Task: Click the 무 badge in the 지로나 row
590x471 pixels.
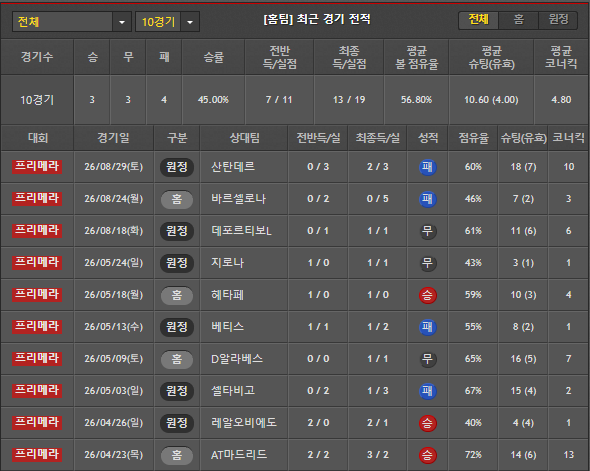Action: point(427,263)
